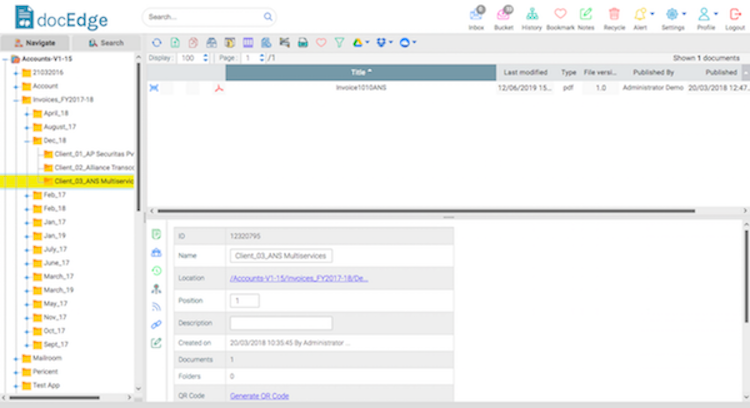Switch to the Navigate tab
Image resolution: width=750 pixels, height=408 pixels.
coord(35,43)
